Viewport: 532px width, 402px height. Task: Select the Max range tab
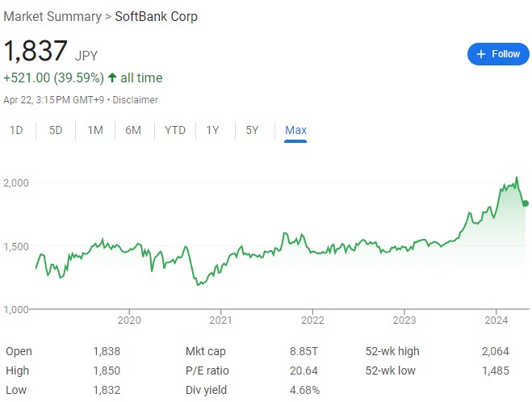point(295,130)
